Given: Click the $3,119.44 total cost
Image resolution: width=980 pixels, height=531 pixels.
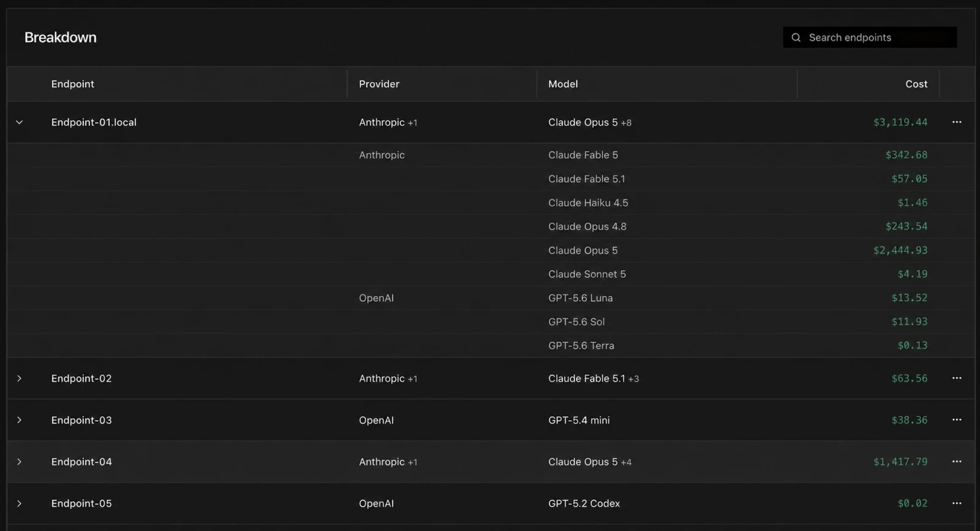Looking at the screenshot, I should pos(900,122).
